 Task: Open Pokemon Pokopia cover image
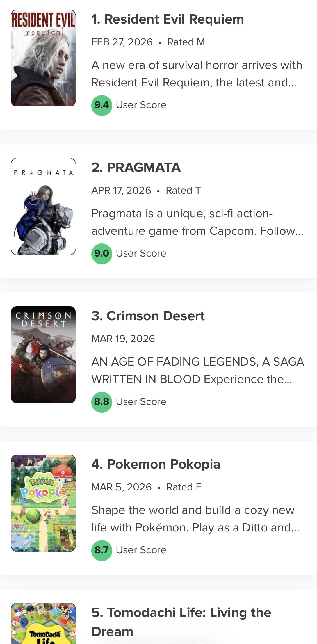pyautogui.click(x=43, y=503)
